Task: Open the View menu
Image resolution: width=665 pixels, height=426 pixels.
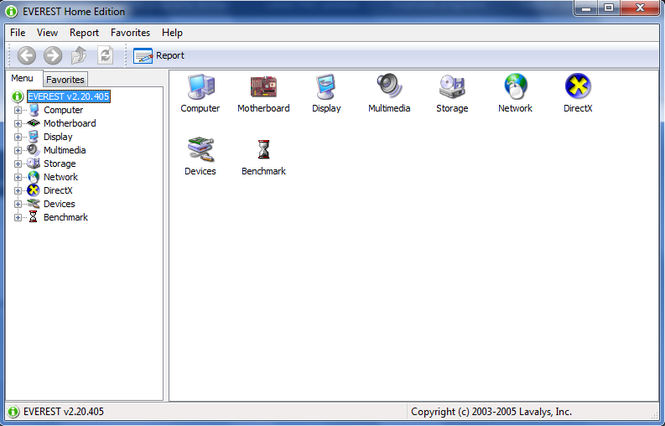Action: click(47, 33)
